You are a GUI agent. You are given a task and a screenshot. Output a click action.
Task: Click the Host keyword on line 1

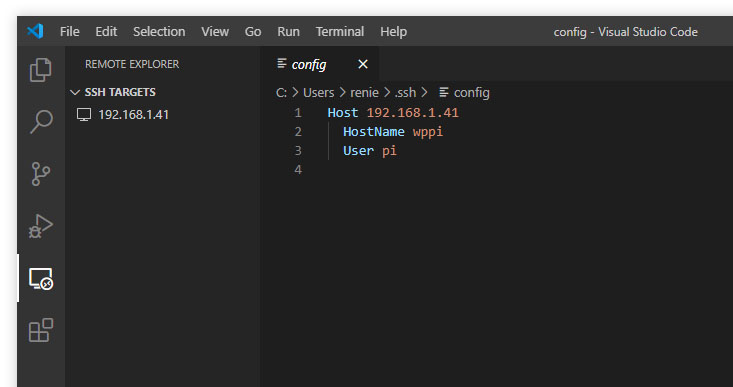point(343,113)
